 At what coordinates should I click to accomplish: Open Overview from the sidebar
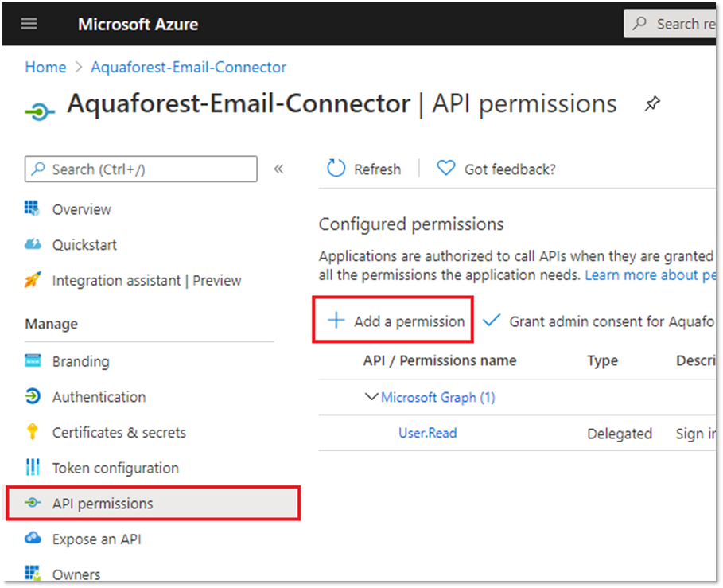tap(81, 209)
